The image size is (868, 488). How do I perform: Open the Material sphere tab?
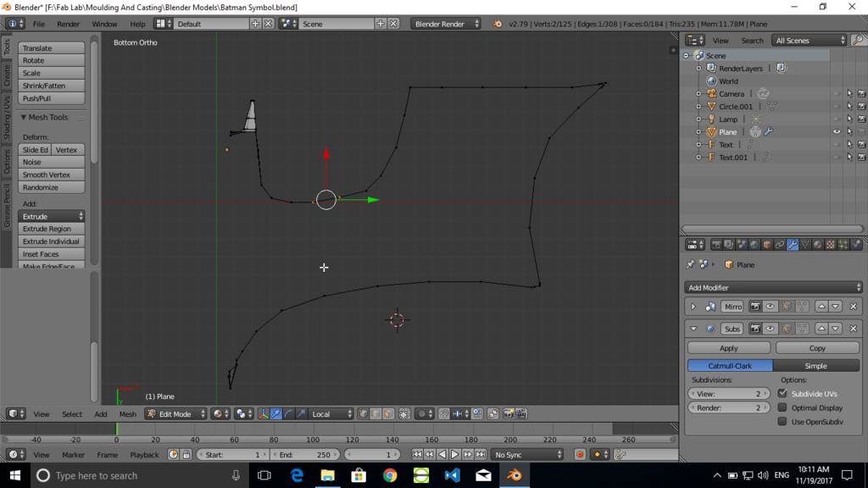pos(818,245)
